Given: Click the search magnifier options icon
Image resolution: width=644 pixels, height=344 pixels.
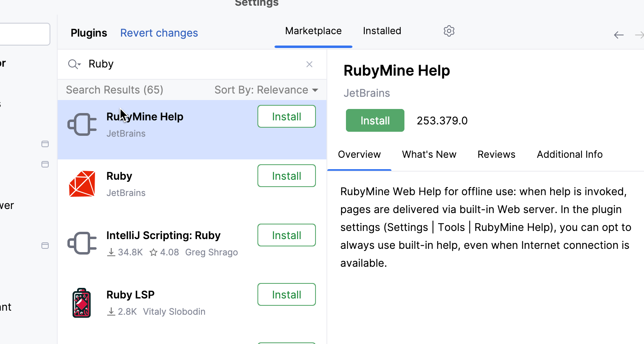Looking at the screenshot, I should (74, 64).
